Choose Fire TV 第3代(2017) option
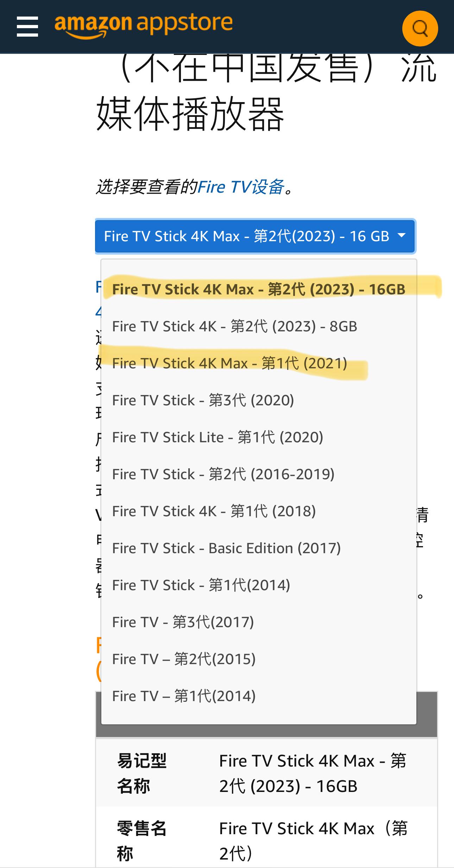Viewport: 454px width, 868px height. click(x=183, y=622)
